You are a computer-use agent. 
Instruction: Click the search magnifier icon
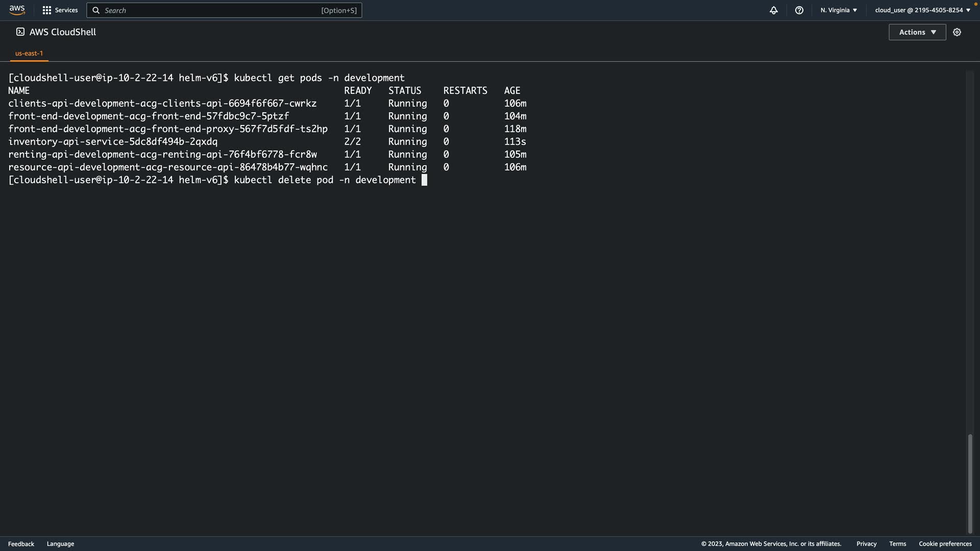click(96, 10)
